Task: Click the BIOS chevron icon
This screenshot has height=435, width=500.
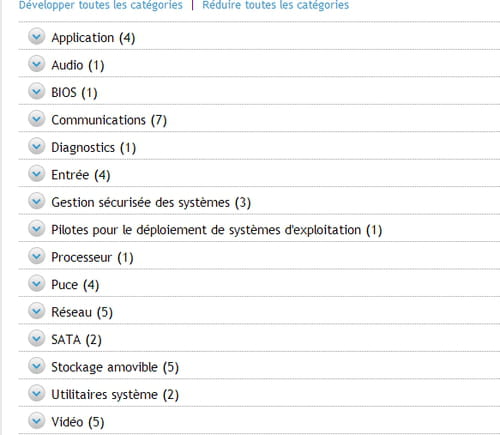Action: [x=36, y=91]
